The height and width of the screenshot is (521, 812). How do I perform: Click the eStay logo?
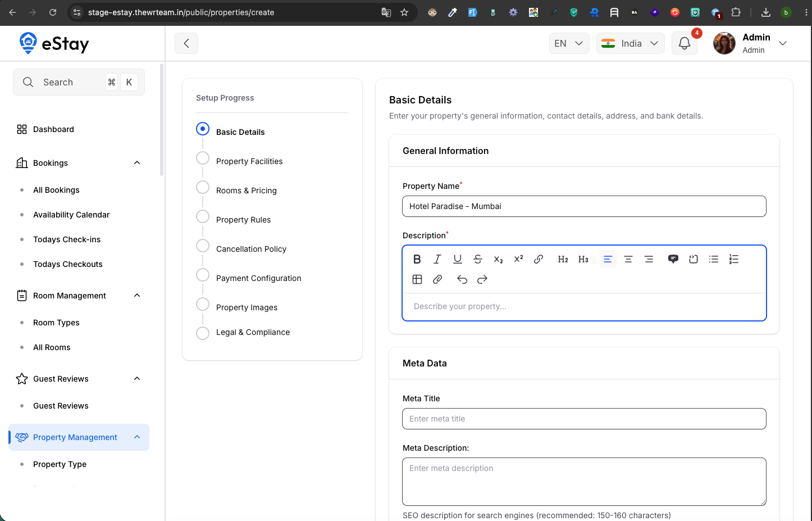(54, 43)
